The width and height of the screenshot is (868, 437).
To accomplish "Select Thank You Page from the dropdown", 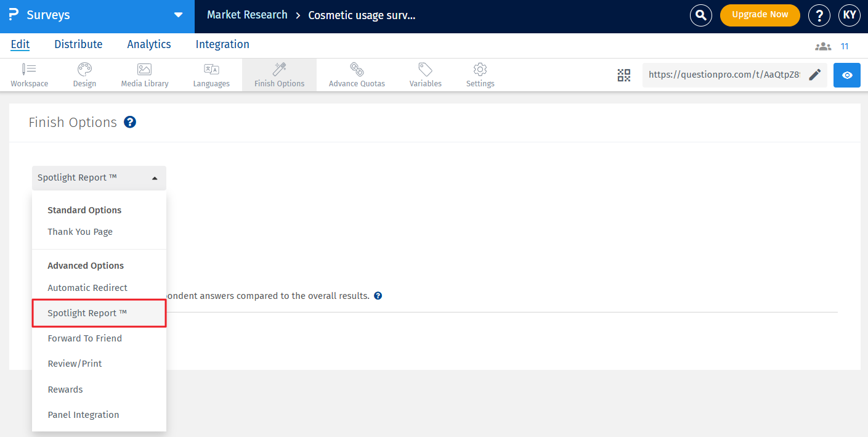I will 80,231.
